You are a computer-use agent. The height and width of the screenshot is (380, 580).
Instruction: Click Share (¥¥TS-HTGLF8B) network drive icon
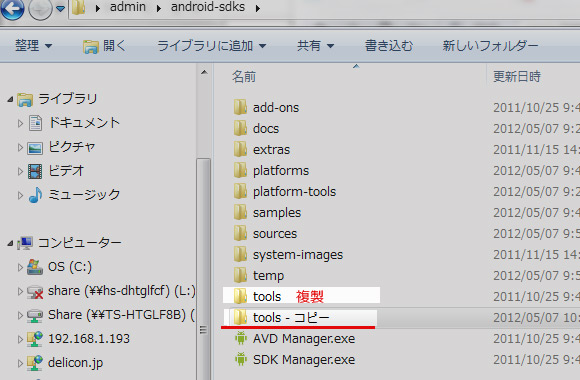coord(35,316)
